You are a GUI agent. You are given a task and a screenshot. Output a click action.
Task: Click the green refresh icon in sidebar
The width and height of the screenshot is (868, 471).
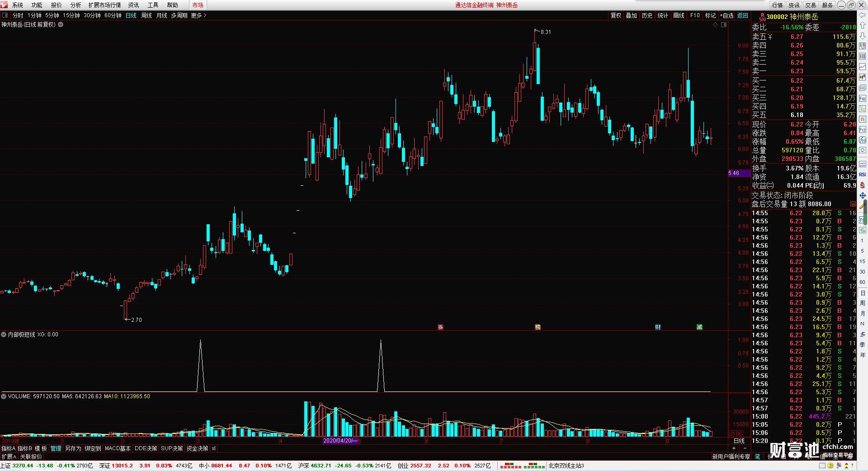tap(863, 230)
